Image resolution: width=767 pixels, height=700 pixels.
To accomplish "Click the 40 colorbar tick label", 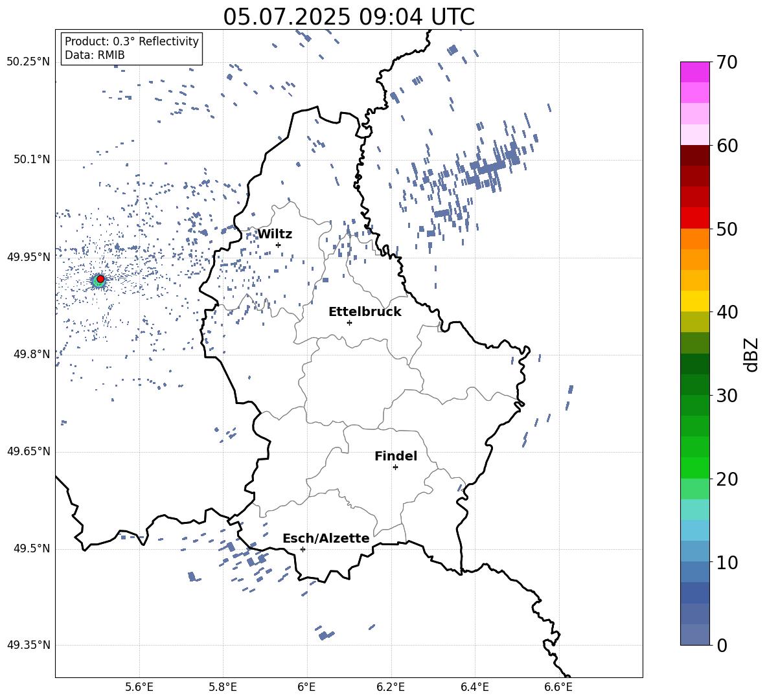I will (x=727, y=312).
